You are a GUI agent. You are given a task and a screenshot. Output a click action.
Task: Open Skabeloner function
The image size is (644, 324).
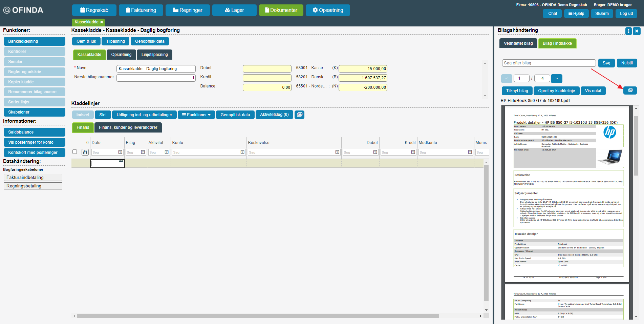[x=35, y=112]
